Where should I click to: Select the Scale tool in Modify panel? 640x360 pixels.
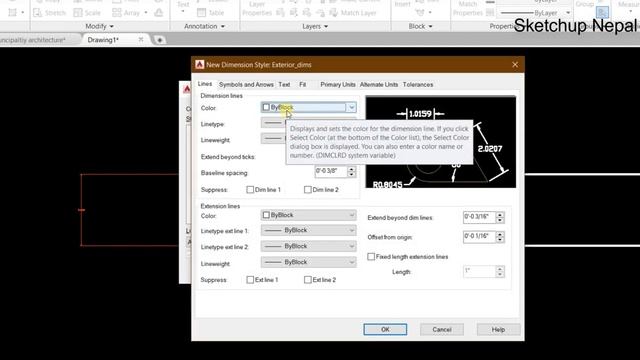coord(87,13)
